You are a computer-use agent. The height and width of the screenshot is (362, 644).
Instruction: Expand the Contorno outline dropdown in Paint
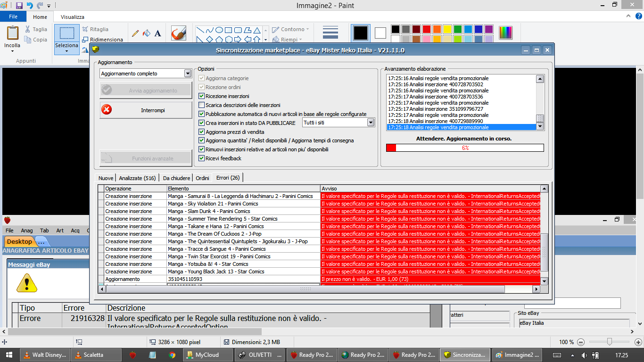point(308,29)
